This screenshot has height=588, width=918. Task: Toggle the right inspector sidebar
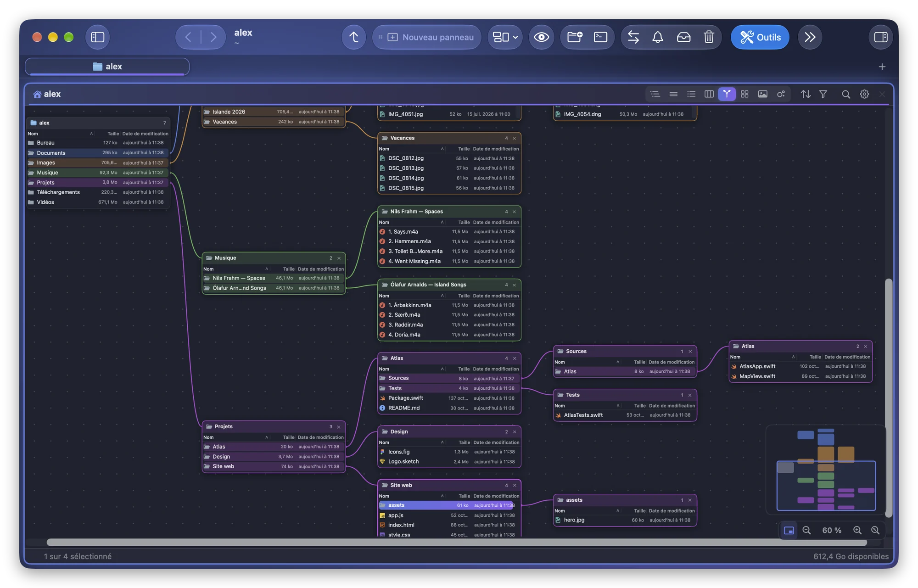click(x=881, y=37)
